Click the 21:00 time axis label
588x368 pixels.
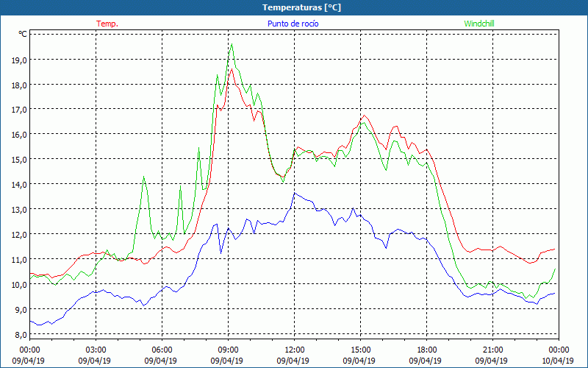(x=492, y=350)
